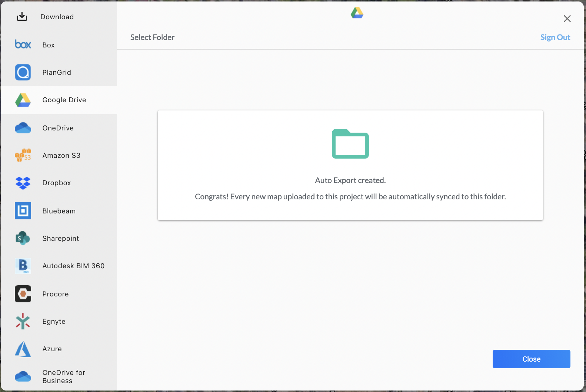586x392 pixels.
Task: Click the Amazon S3 cubes icon
Action: (23, 155)
